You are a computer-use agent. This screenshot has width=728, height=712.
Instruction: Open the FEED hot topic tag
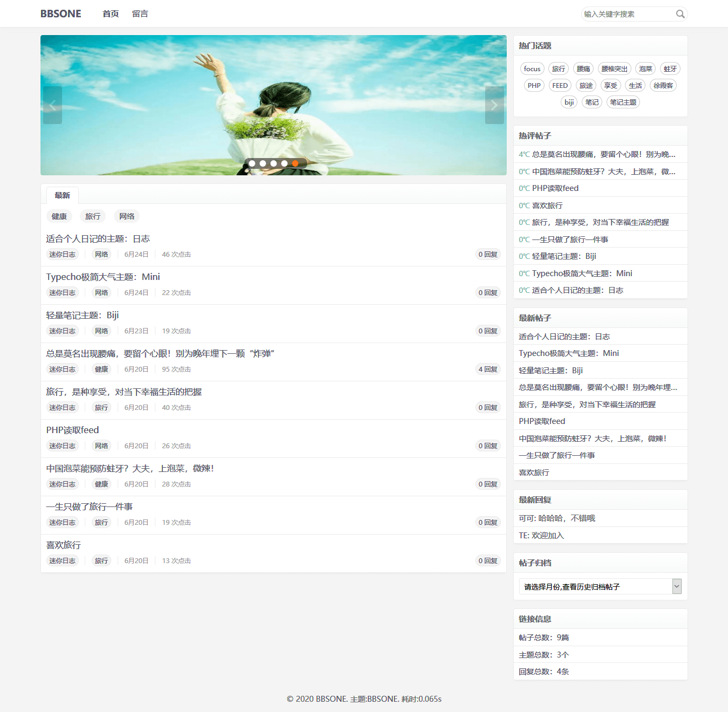coord(560,85)
